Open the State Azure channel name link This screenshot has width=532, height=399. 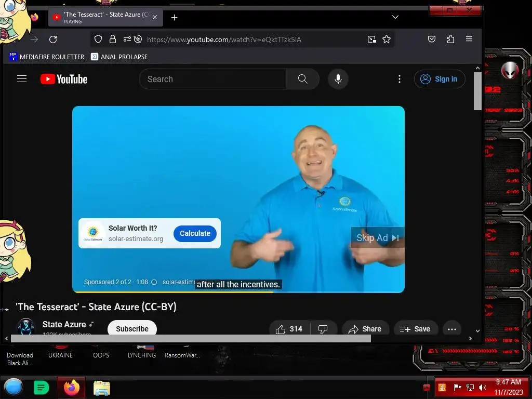pos(64,324)
